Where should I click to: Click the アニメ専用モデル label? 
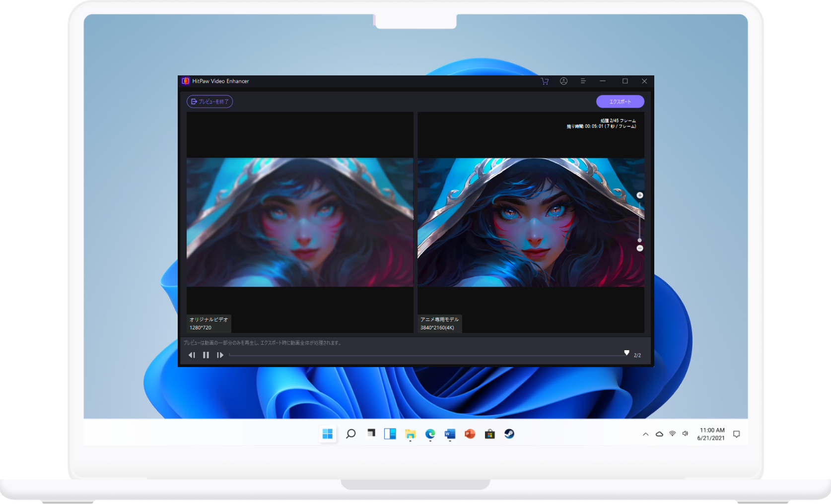point(439,319)
